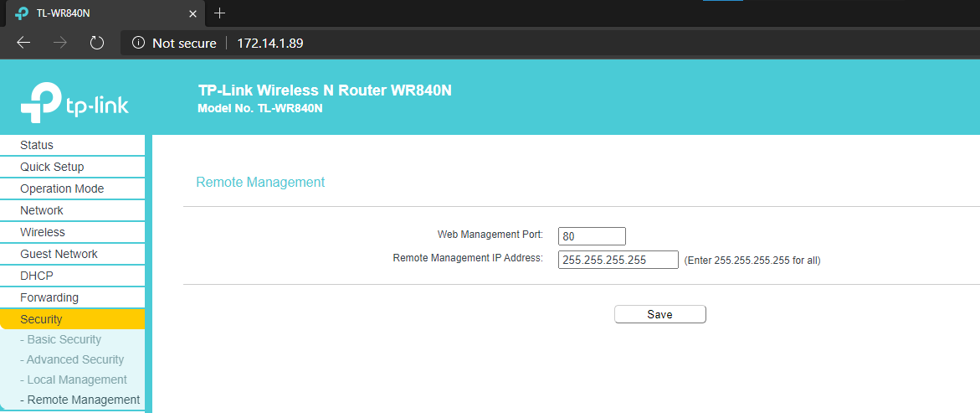Open the Quick Setup menu
Screen dimensions: 980x413
point(73,167)
